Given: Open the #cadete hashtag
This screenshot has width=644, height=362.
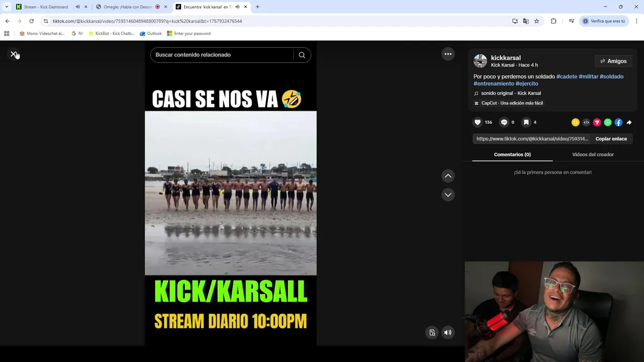Looking at the screenshot, I should click(x=567, y=76).
